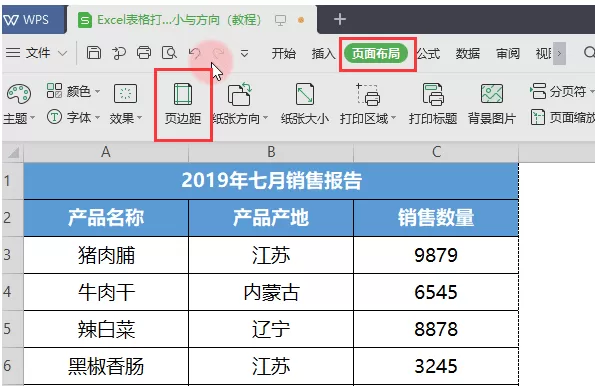Click the Save icon in quick toolbar
Screen dimensions: 595x386
point(93,53)
